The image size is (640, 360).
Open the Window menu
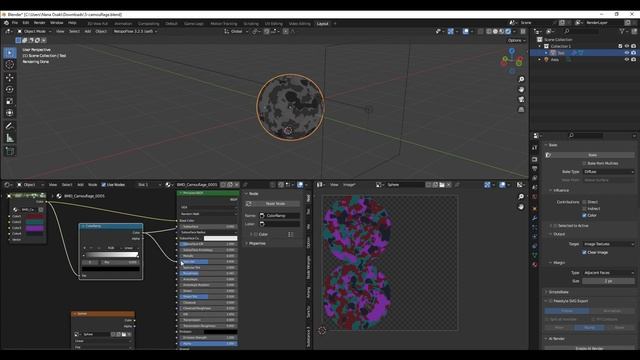click(x=56, y=23)
